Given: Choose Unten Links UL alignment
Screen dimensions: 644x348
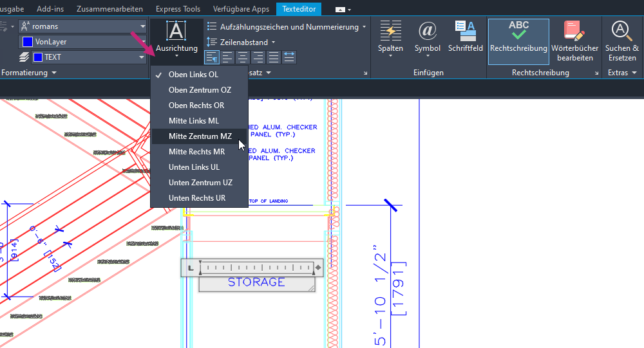Looking at the screenshot, I should click(x=200, y=167).
